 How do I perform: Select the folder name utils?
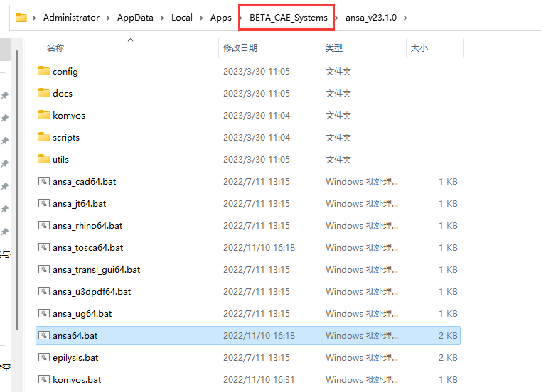point(60,160)
